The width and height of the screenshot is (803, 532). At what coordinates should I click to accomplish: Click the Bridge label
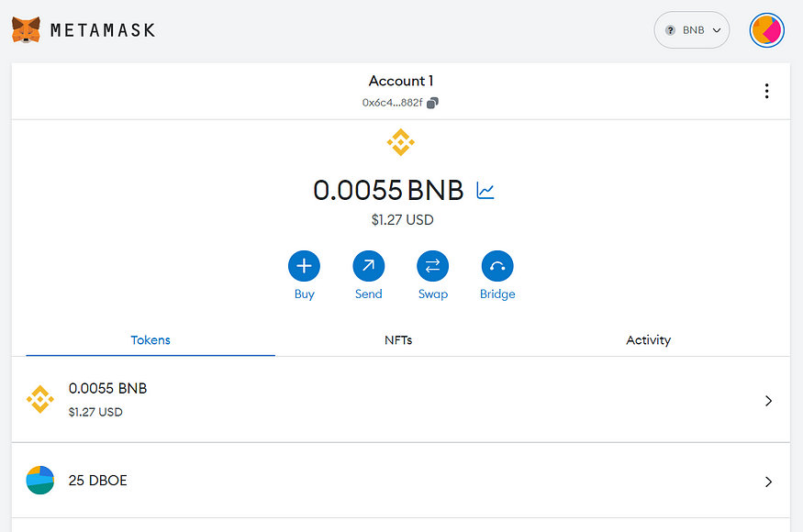click(x=497, y=294)
